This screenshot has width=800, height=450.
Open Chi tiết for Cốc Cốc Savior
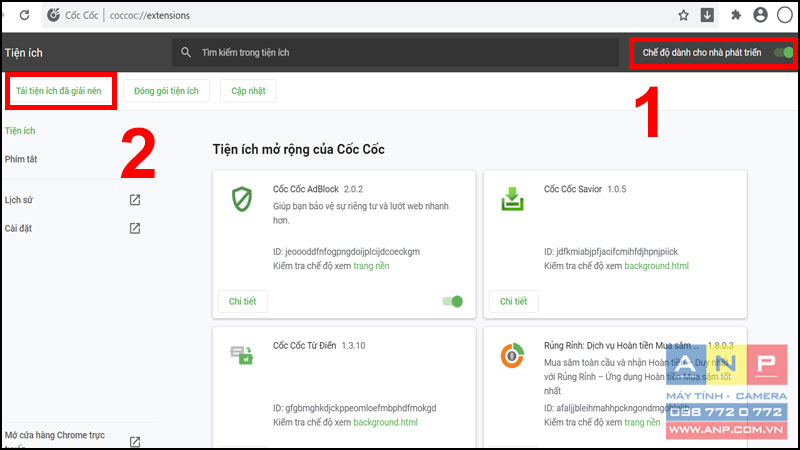(513, 302)
